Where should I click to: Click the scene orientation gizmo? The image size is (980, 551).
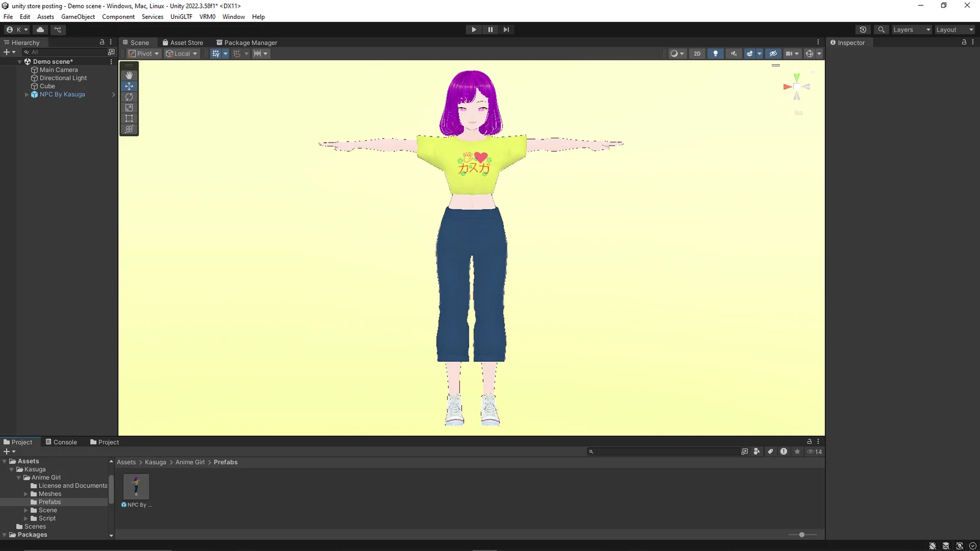click(x=797, y=88)
